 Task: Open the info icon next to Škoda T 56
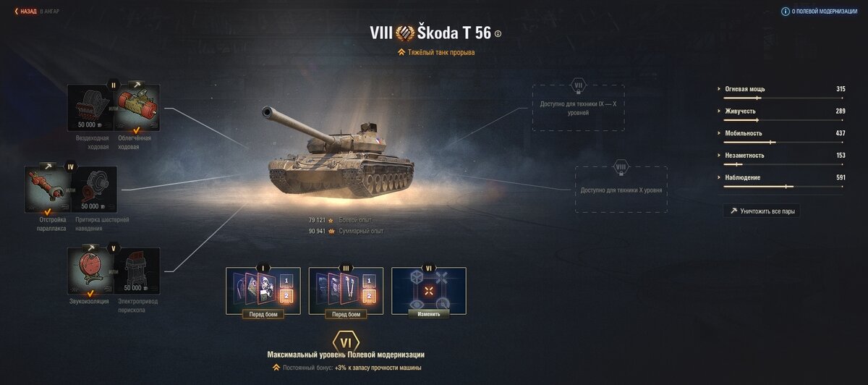click(498, 34)
